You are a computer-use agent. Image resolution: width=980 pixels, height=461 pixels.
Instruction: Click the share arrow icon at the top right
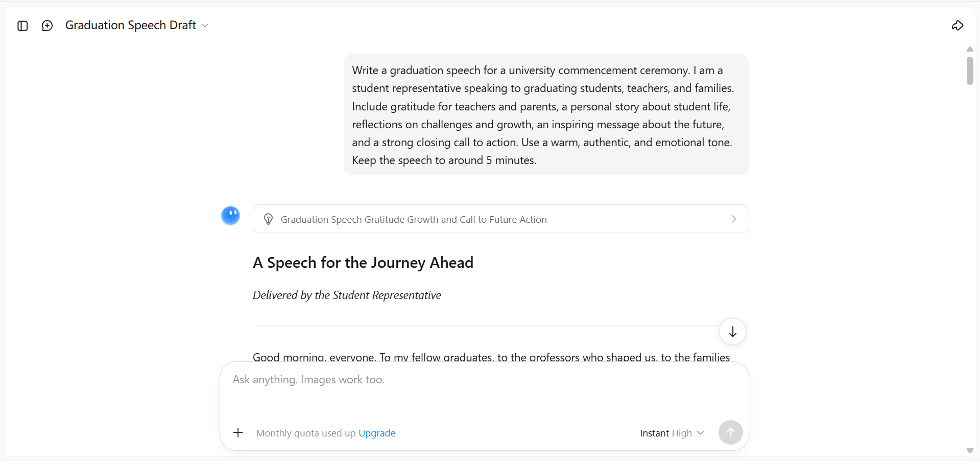[958, 26]
